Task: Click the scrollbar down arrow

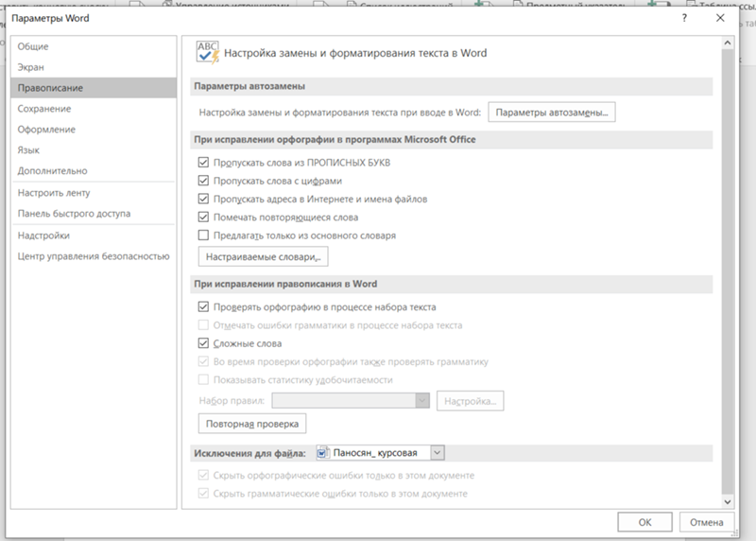Action: tap(728, 502)
